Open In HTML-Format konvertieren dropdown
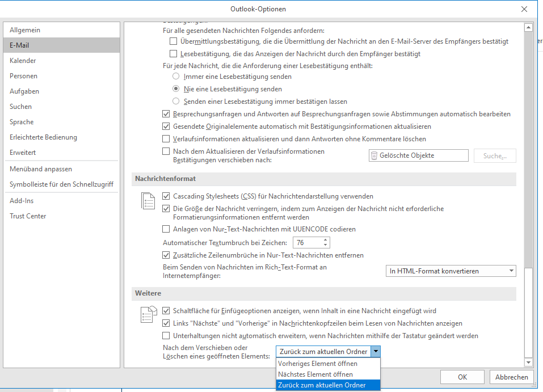Viewport: 543px width, 392px height. point(451,271)
